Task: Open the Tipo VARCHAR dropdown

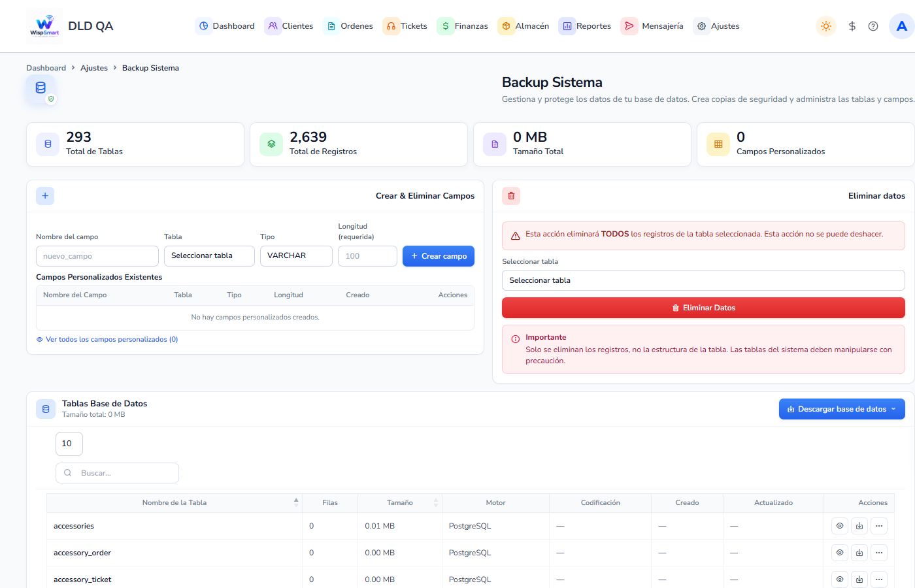Action: [296, 255]
